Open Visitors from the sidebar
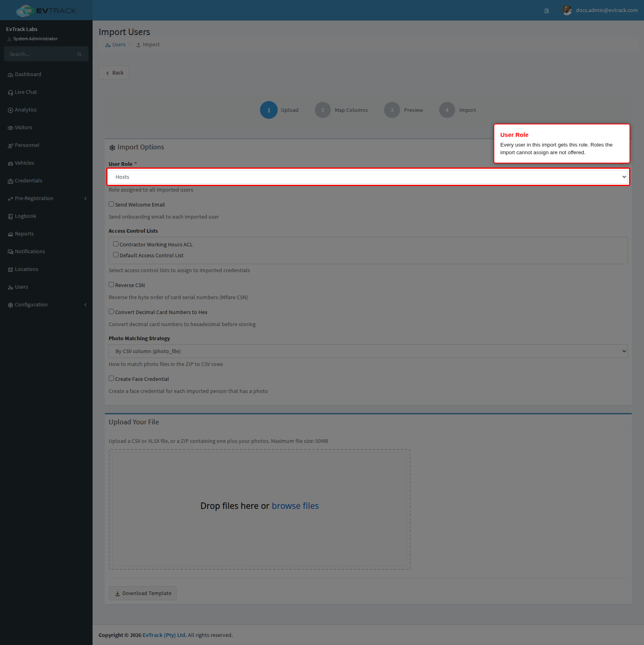 [x=46, y=128]
